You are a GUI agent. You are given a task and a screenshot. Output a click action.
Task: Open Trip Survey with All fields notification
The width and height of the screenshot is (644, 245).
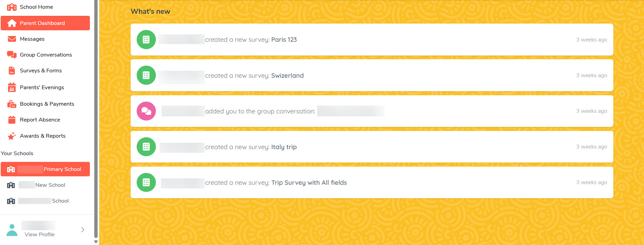click(x=309, y=183)
